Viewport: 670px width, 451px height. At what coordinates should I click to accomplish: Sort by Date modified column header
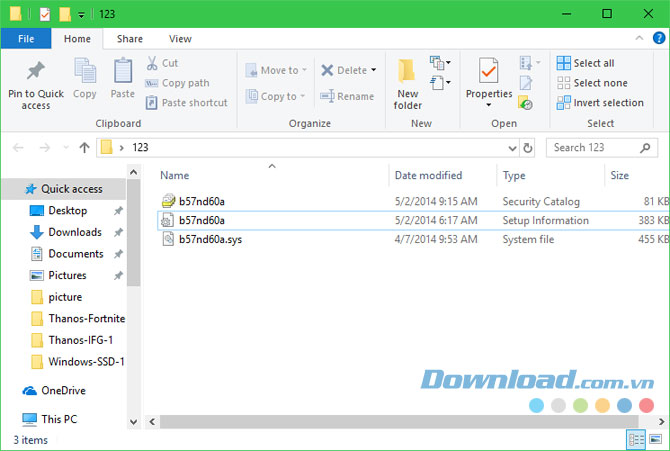click(x=428, y=175)
